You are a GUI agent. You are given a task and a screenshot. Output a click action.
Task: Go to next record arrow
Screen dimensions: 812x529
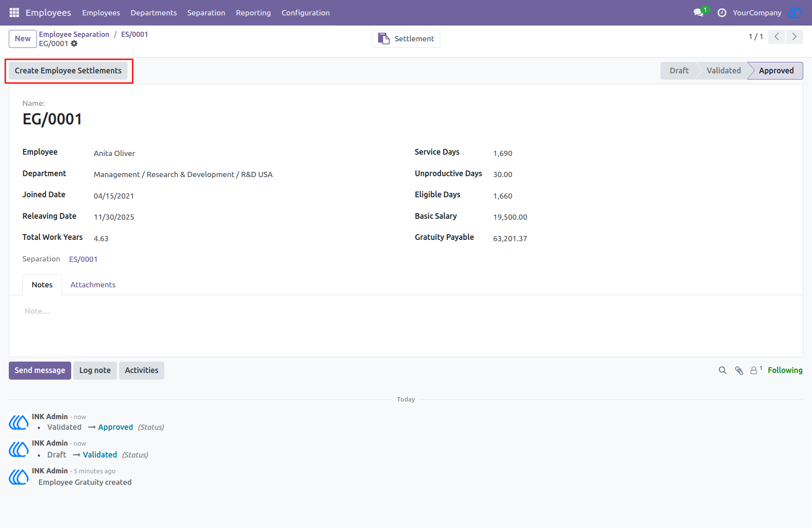click(794, 36)
